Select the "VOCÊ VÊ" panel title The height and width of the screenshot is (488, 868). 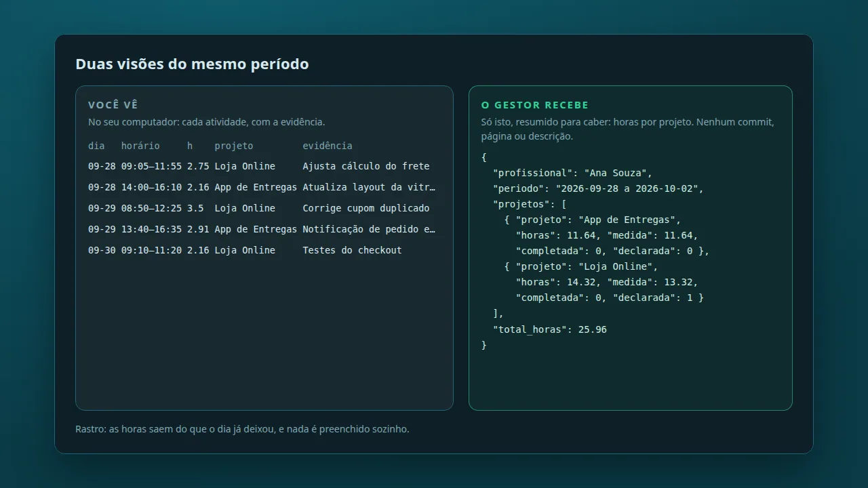point(113,105)
